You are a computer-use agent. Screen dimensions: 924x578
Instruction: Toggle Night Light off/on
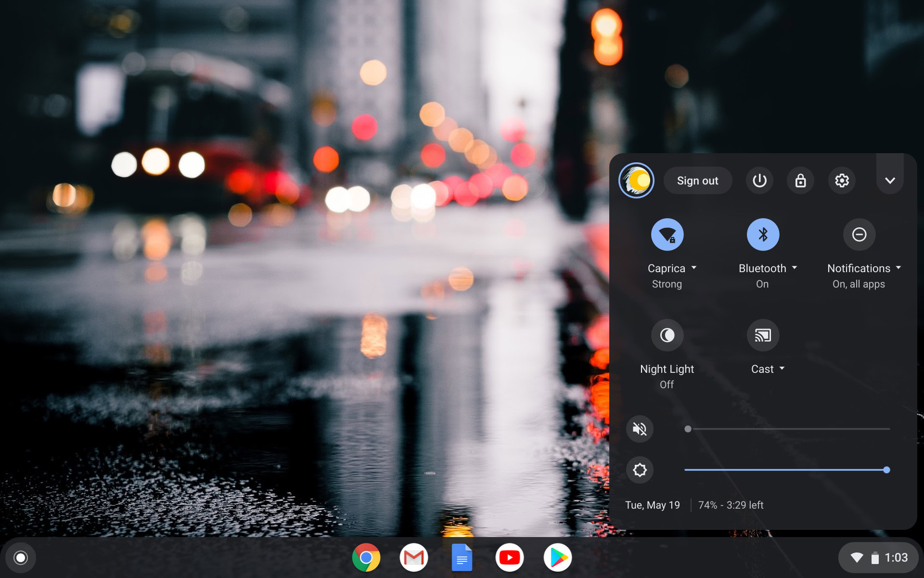click(666, 335)
